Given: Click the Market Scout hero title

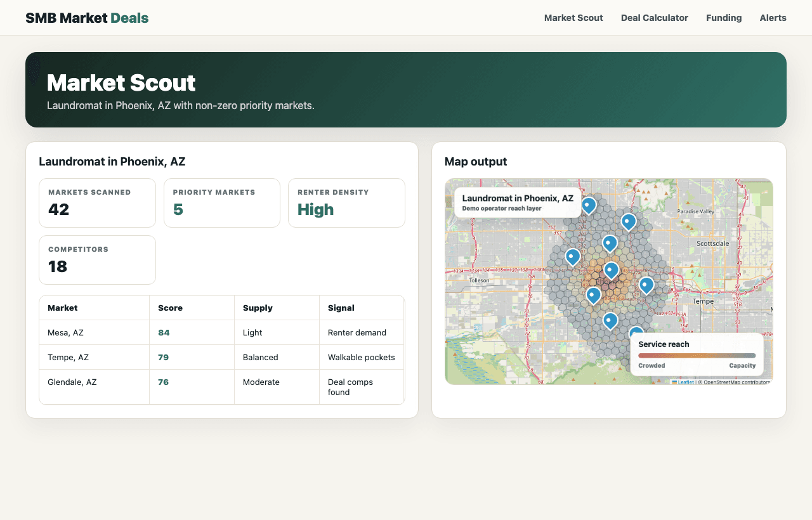Looking at the screenshot, I should 121,83.
